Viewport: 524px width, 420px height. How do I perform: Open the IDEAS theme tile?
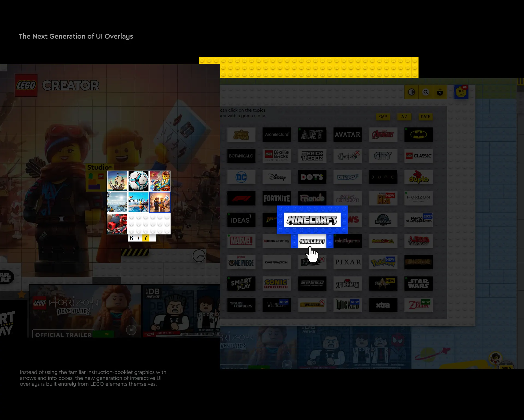pos(241,220)
